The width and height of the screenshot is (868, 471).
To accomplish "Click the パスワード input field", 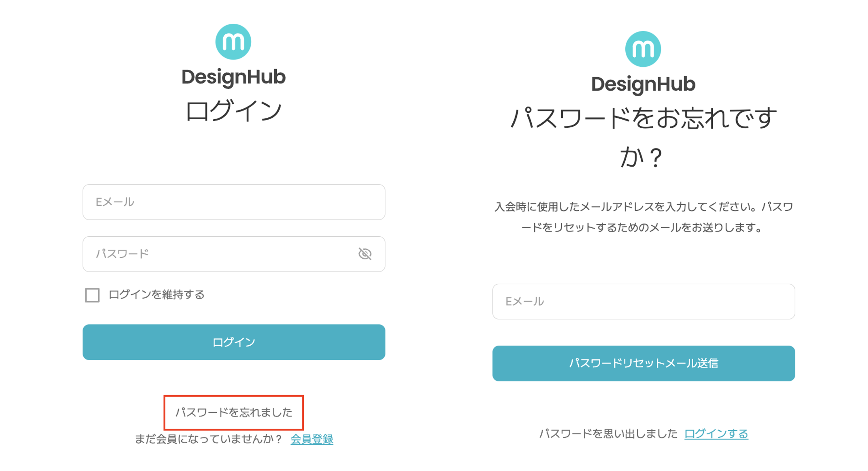I will tap(202, 254).
